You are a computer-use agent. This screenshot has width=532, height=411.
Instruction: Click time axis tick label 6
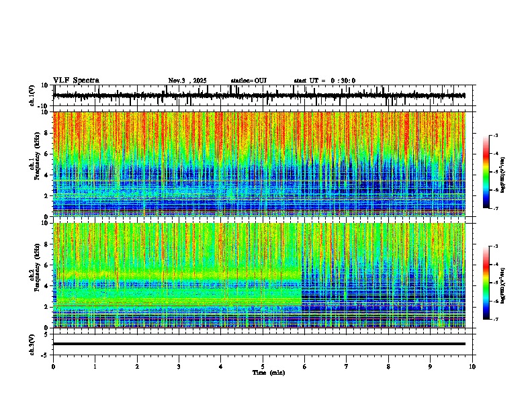click(x=305, y=367)
